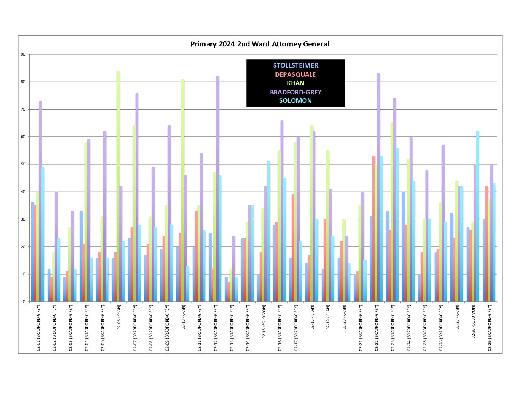
Task: Select the "02-18 (KHAN)" axis label
Action: pyautogui.click(x=312, y=317)
